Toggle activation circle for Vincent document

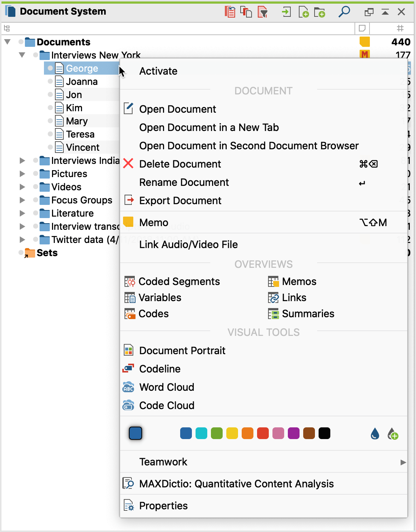click(50, 147)
